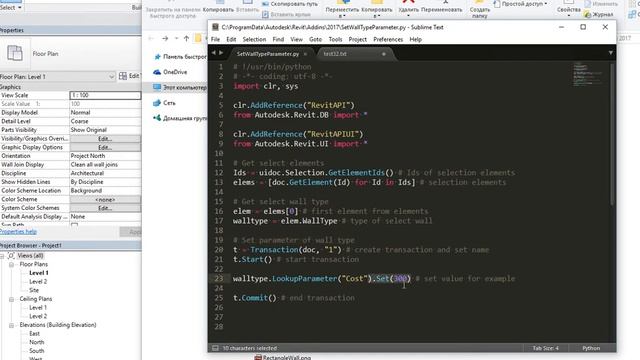Viewport: 640px width, 360px height.
Task: Select Level 2 under Floor Plans
Action: coord(38,282)
